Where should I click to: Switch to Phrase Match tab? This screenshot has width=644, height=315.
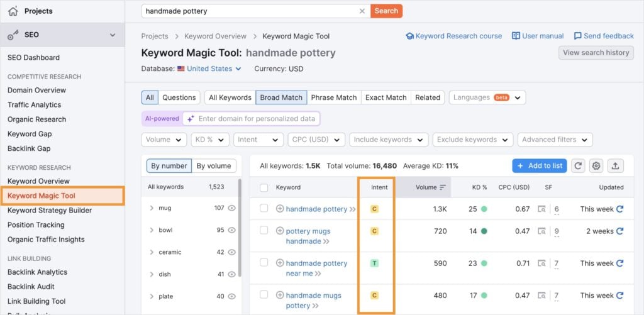[333, 97]
